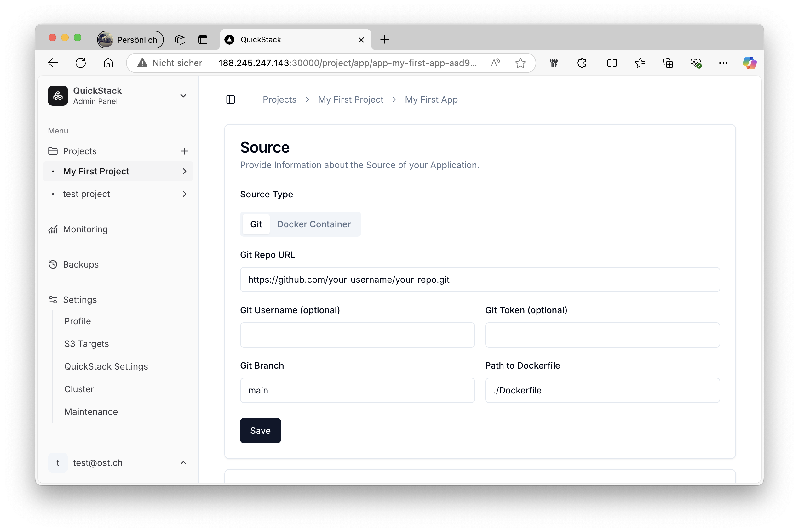
Task: Click the Save button
Action: (260, 430)
